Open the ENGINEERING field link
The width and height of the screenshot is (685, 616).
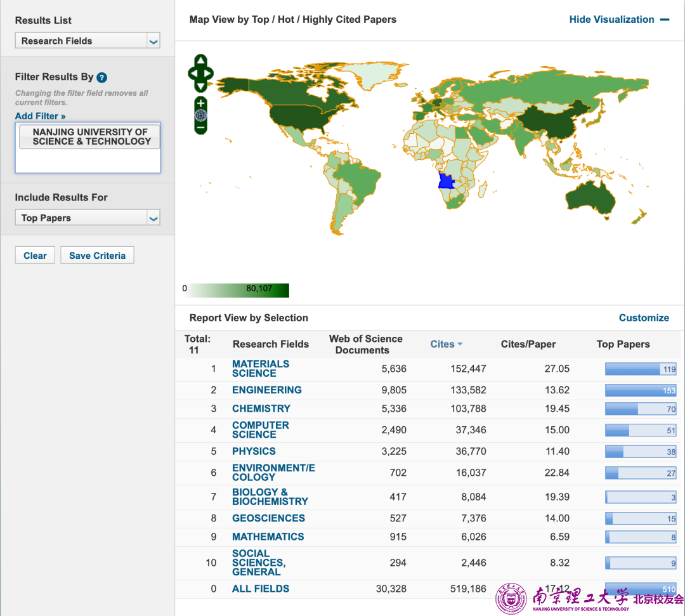pos(267,390)
